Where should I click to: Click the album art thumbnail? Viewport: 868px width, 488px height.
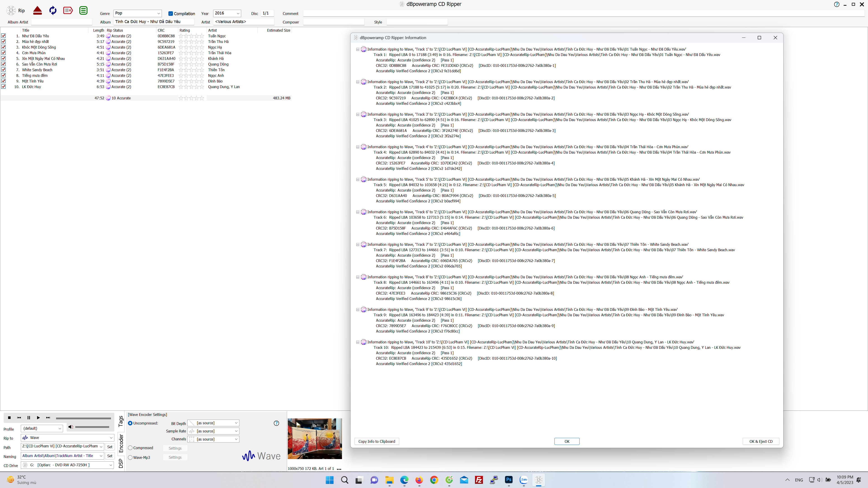[x=315, y=439]
